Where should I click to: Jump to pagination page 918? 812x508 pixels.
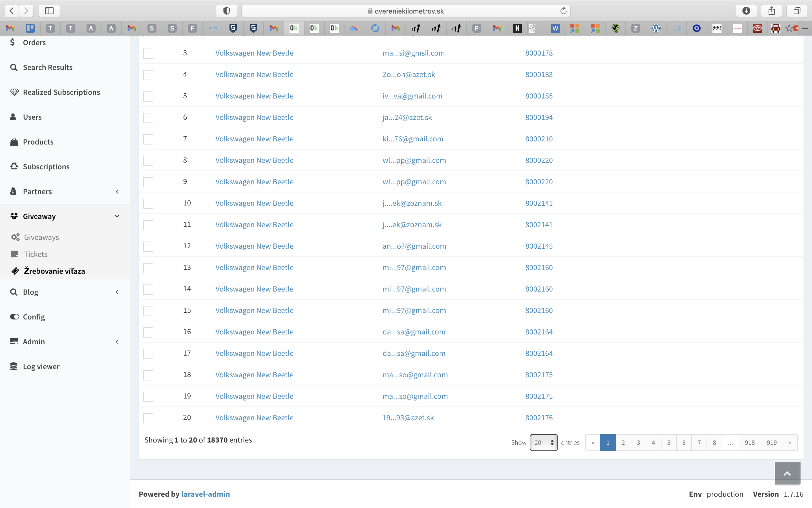[750, 443]
